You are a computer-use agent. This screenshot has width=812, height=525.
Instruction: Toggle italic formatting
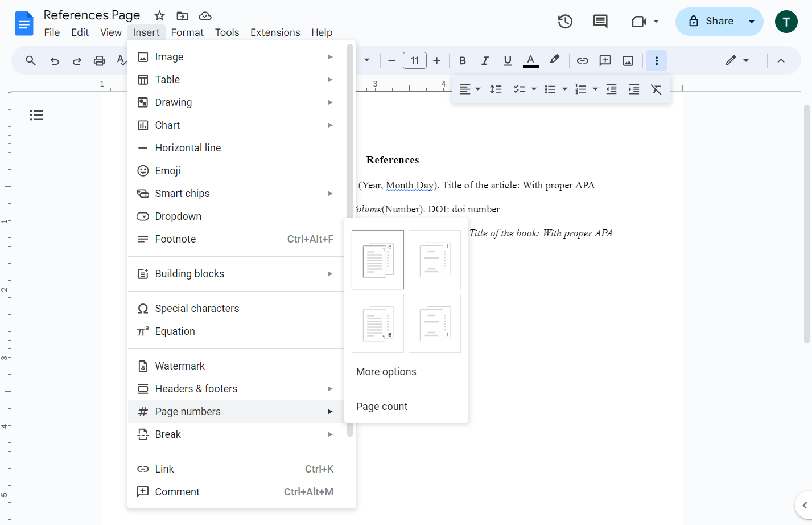coord(485,60)
